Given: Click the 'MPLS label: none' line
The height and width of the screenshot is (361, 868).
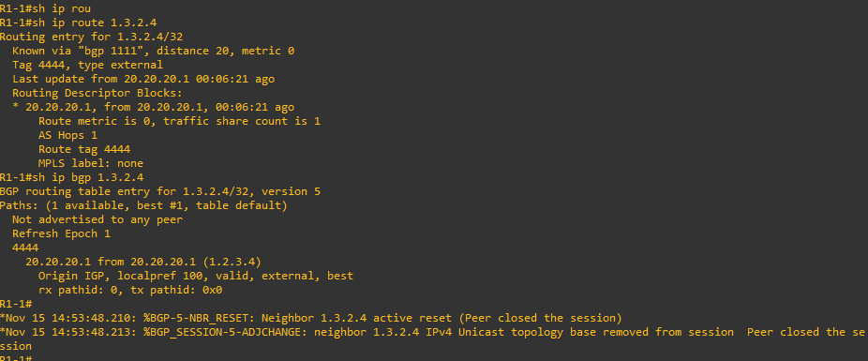Looking at the screenshot, I should click(x=91, y=163).
